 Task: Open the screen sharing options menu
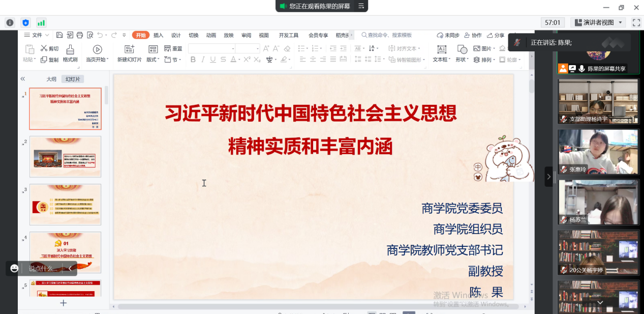361,6
